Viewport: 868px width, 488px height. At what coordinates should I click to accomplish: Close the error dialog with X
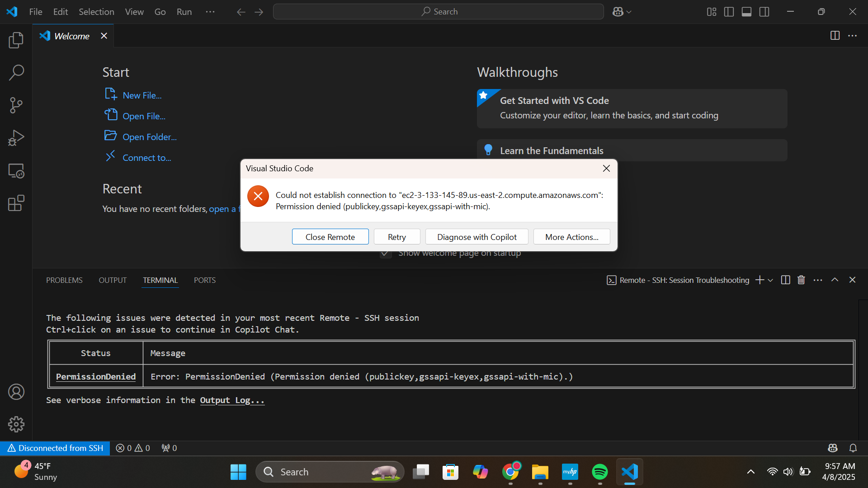(x=606, y=169)
